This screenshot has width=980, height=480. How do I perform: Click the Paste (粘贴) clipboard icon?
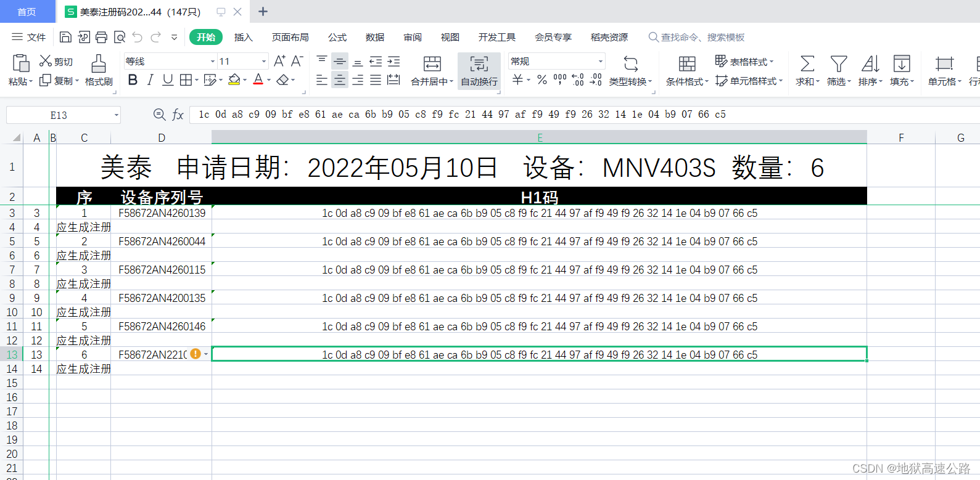coord(20,63)
